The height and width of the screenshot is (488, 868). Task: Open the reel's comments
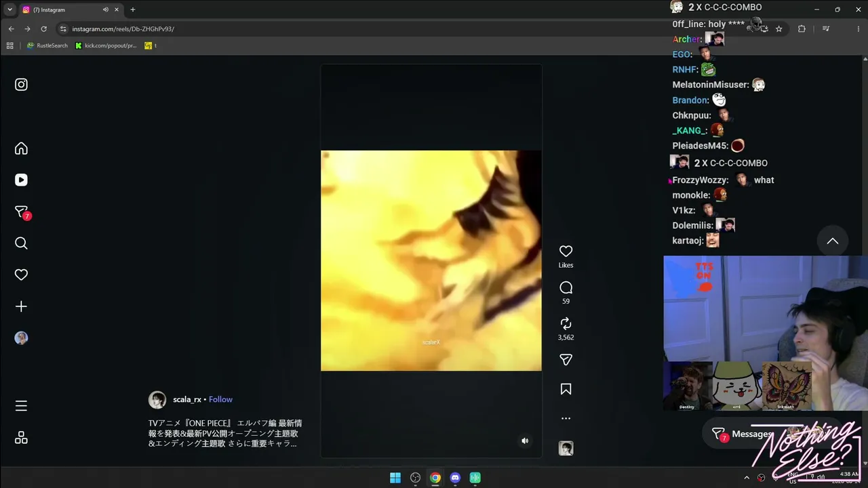coord(566,287)
